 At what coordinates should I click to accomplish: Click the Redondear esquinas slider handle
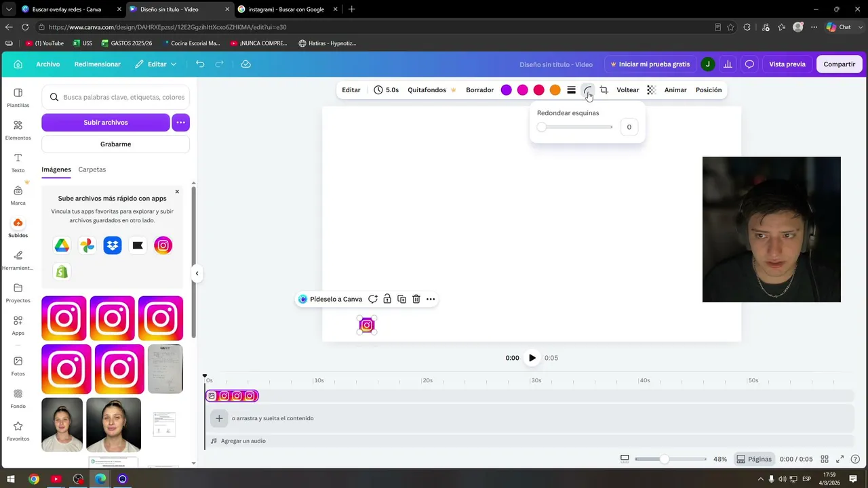[x=541, y=127]
